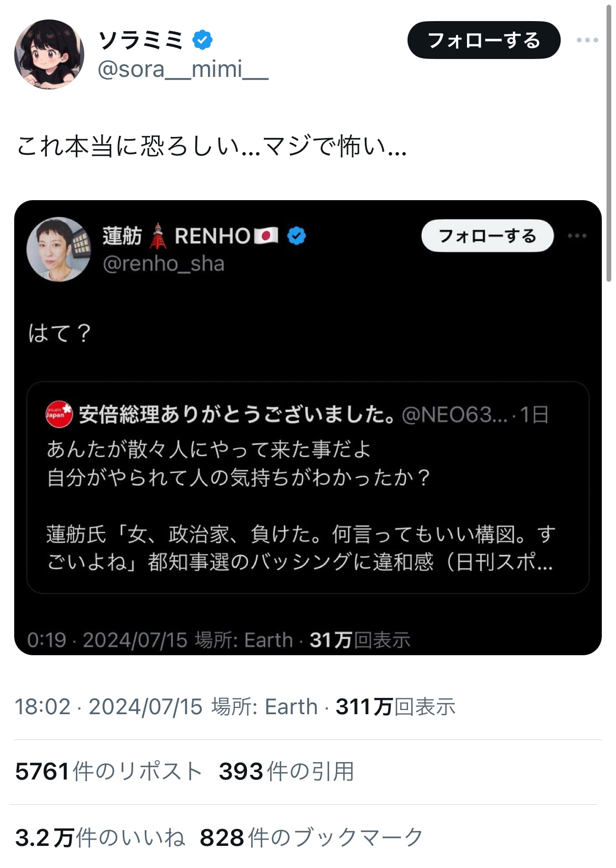
Task: Open the 安倍総理ありがとうございました。 account name
Action: click(237, 415)
